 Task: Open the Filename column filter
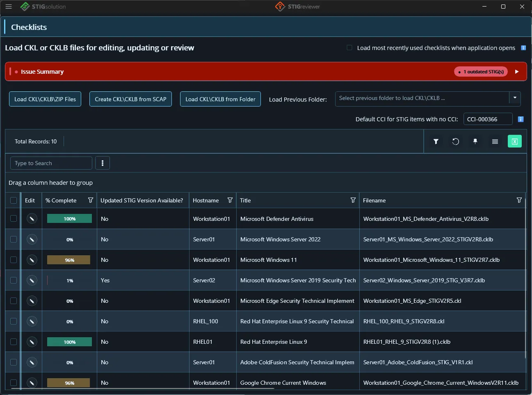519,200
